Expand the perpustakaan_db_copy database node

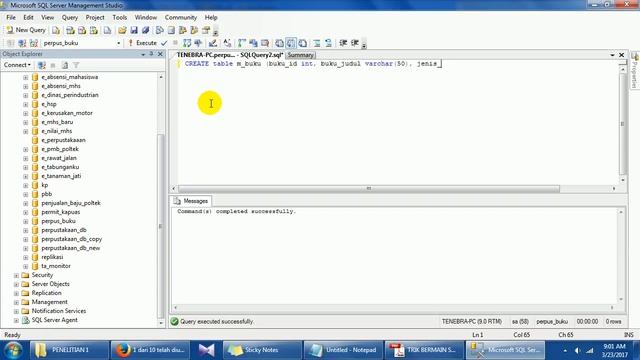point(26,239)
